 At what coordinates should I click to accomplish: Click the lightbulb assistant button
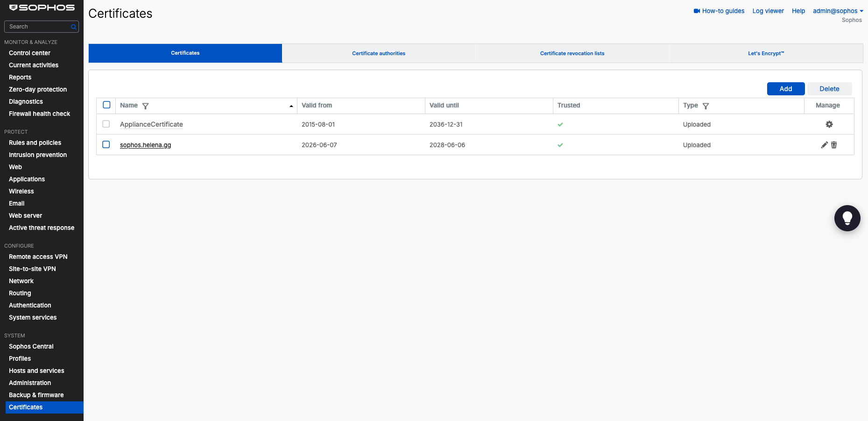847,218
